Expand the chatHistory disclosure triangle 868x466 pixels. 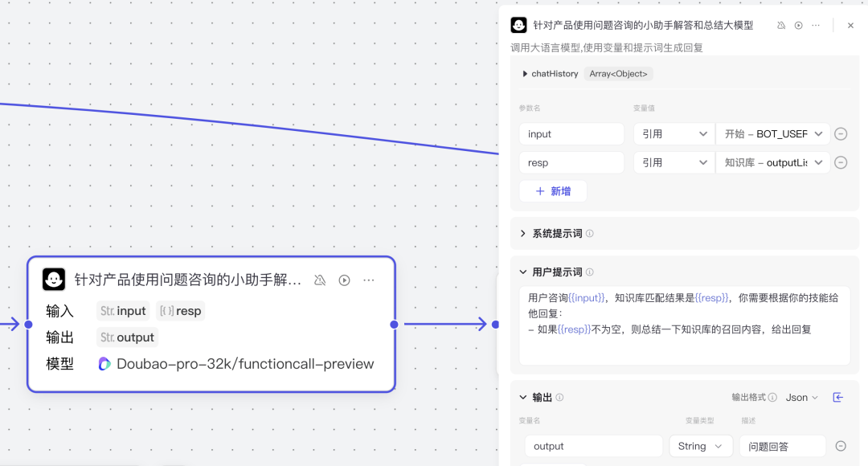525,74
